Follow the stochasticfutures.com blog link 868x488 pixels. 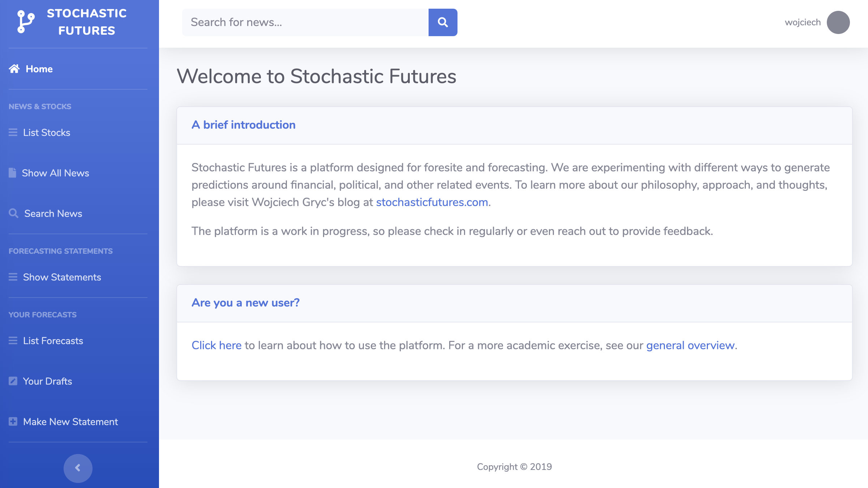coord(432,202)
